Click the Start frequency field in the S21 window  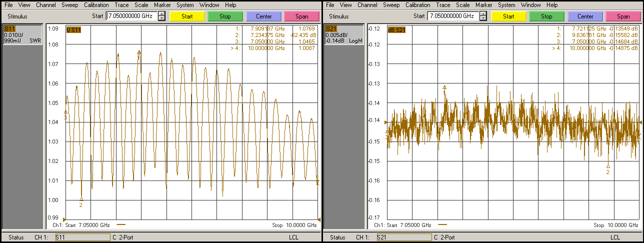point(453,16)
